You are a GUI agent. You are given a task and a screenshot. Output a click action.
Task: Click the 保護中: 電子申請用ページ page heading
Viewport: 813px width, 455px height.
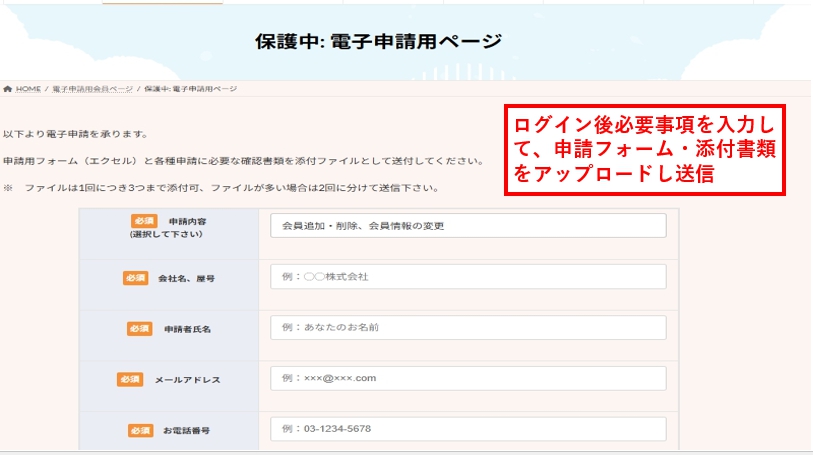click(x=378, y=41)
